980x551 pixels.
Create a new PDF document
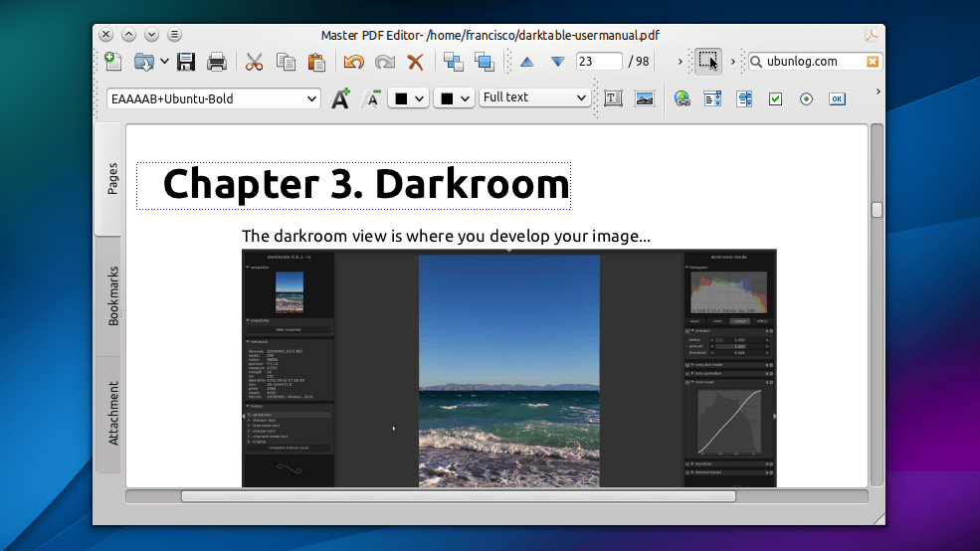point(113,62)
